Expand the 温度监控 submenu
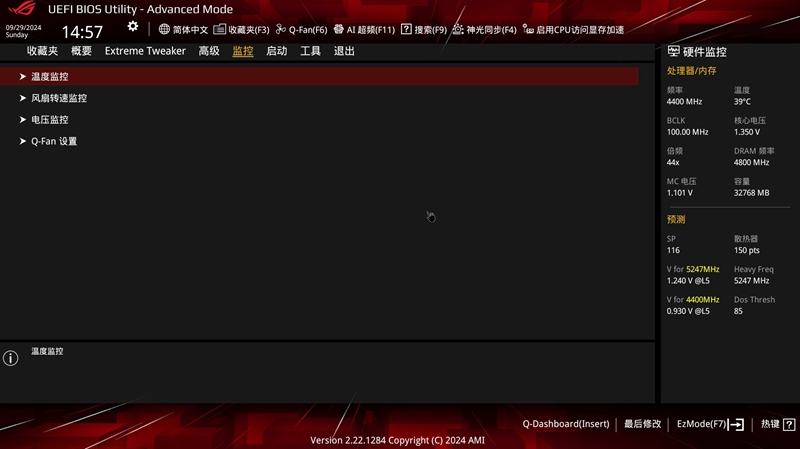The width and height of the screenshot is (800, 449). click(x=50, y=76)
